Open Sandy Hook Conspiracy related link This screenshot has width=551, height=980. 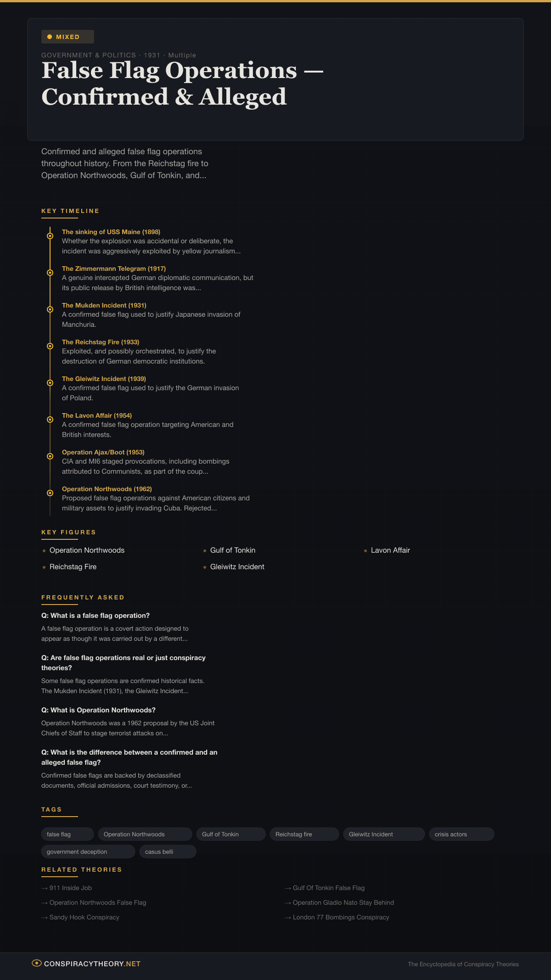click(x=84, y=917)
